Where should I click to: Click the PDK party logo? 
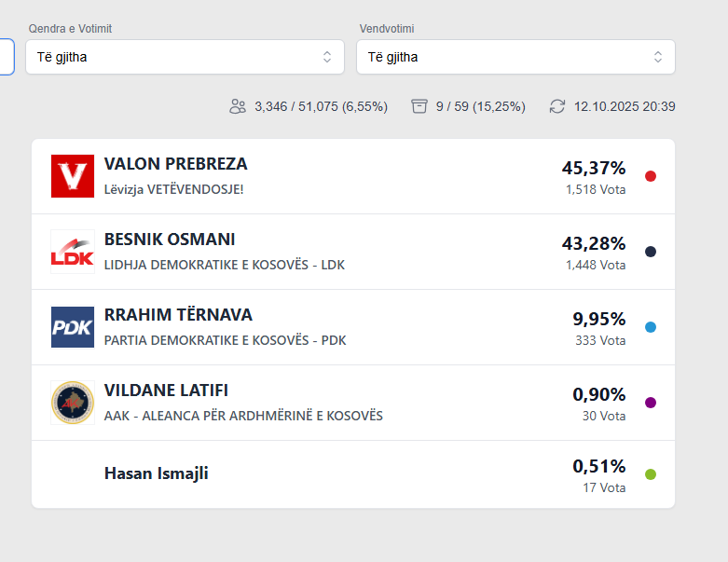tap(73, 327)
